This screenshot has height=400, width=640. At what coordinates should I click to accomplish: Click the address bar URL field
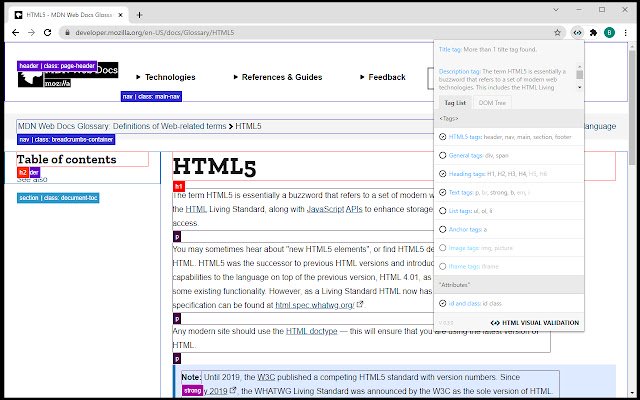(x=310, y=33)
